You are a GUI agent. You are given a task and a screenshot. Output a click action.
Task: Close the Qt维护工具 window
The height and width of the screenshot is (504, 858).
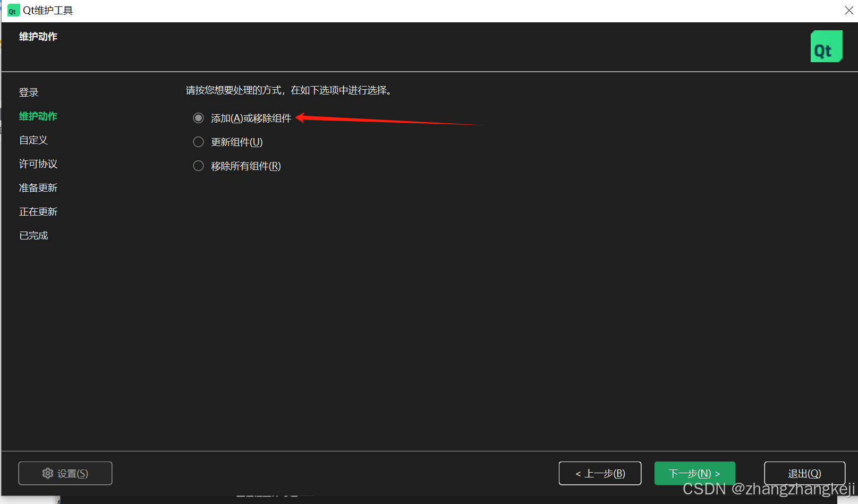click(849, 10)
